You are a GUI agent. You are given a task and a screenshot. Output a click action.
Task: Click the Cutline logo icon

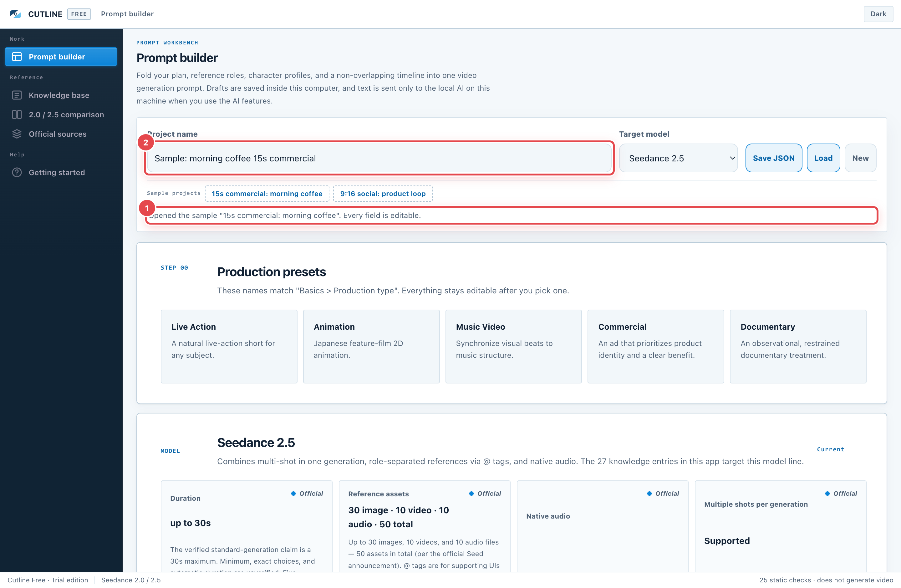click(15, 14)
